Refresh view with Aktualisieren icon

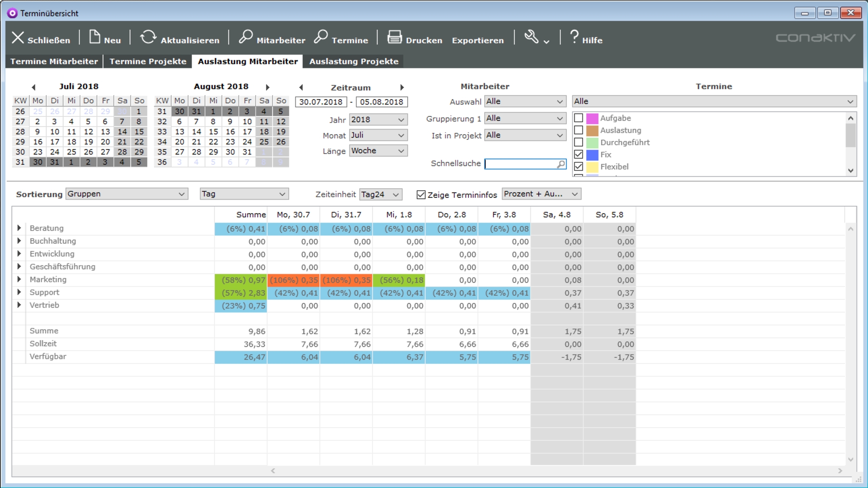148,37
